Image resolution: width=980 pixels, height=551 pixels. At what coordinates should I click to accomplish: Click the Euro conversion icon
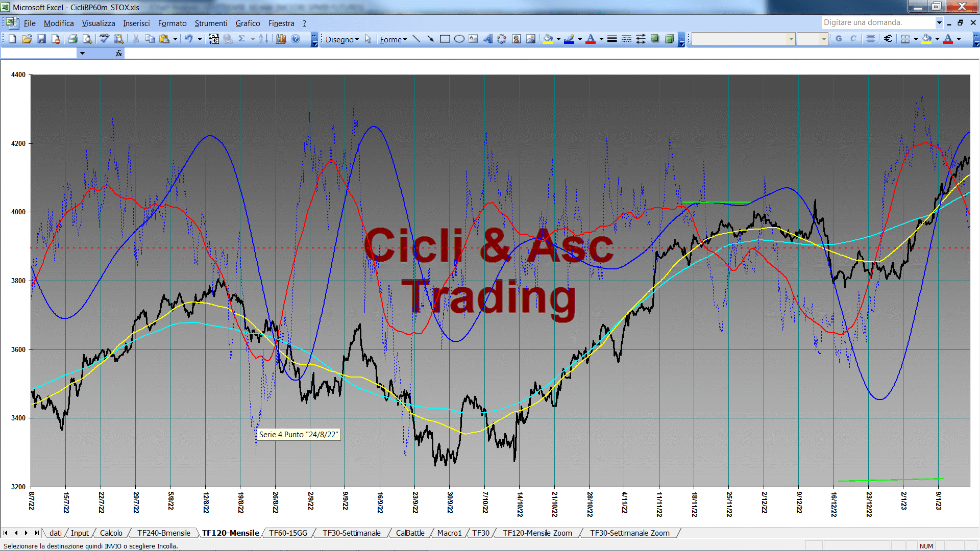tap(214, 39)
